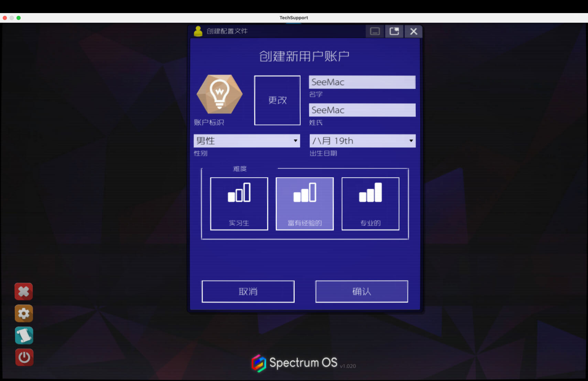This screenshot has width=588, height=381.
Task: Confirm with the 确认 button
Action: [362, 292]
